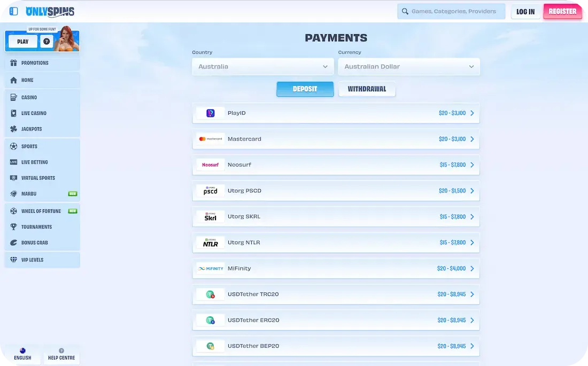Expand the Utorg PSCD row chevron
Viewport: 588px width, 366px height.
(472, 191)
